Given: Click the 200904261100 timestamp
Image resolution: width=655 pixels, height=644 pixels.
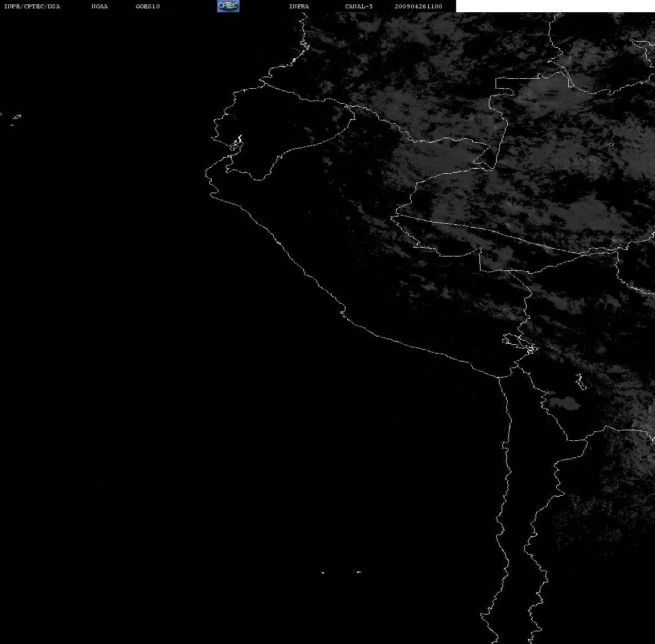Looking at the screenshot, I should (418, 6).
